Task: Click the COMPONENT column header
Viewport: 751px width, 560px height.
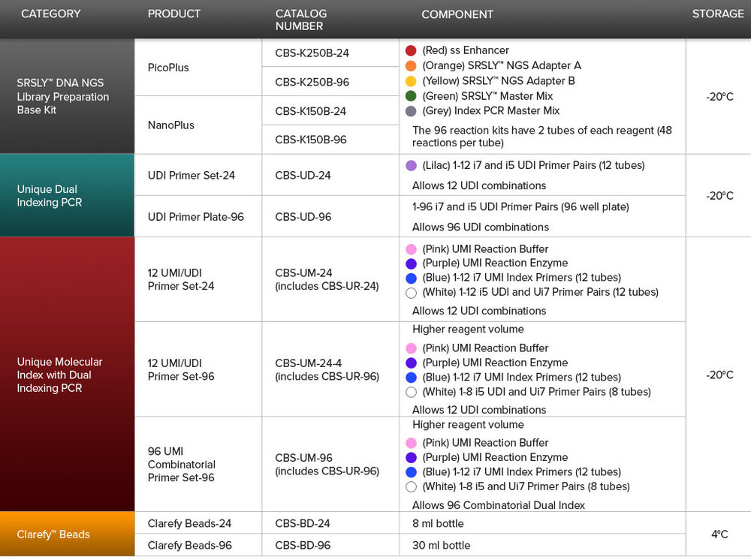Action: 457,14
